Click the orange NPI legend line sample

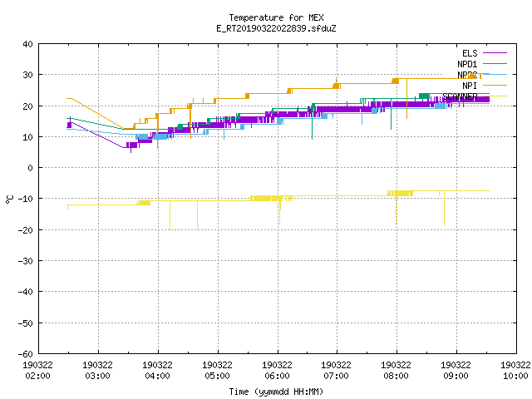coord(495,85)
